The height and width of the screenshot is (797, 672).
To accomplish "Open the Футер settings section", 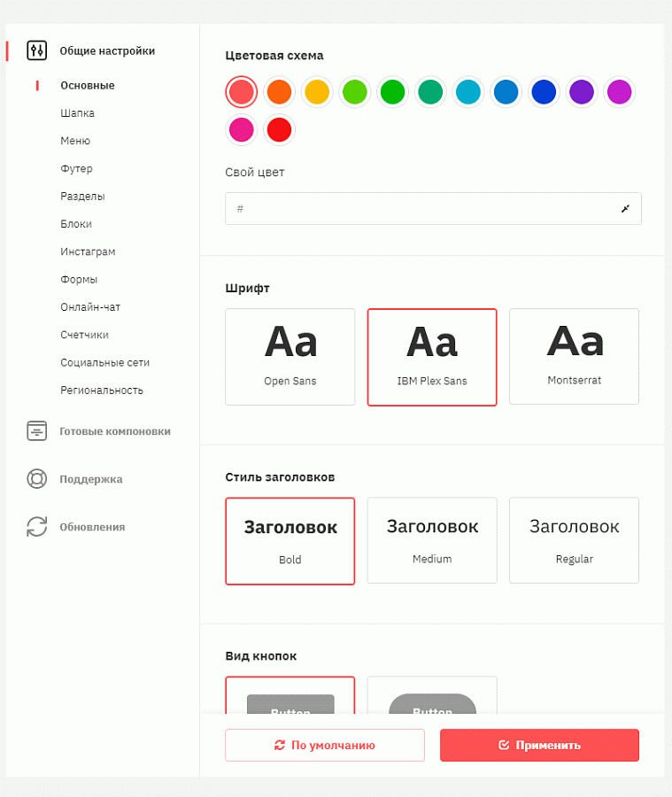I will tap(77, 168).
